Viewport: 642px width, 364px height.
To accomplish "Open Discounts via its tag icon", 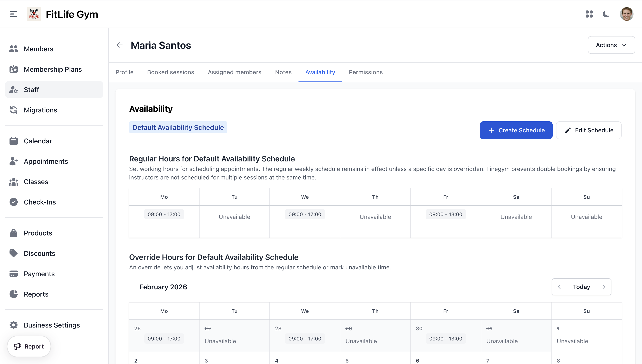I will tap(14, 253).
